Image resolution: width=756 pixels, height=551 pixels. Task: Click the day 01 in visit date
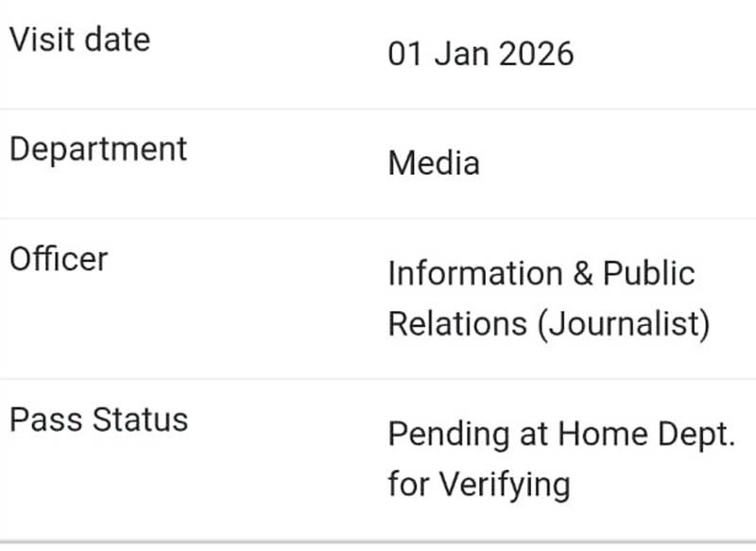pyautogui.click(x=404, y=54)
